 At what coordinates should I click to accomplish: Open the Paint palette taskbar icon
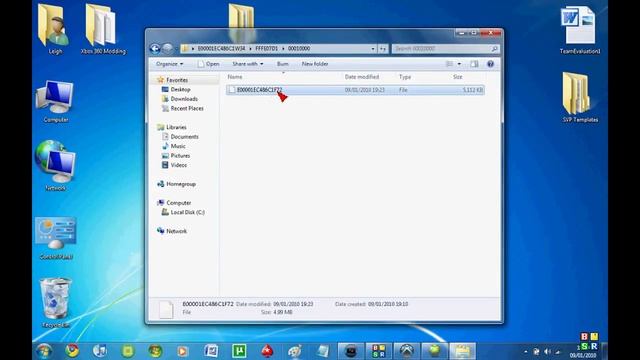click(x=295, y=351)
